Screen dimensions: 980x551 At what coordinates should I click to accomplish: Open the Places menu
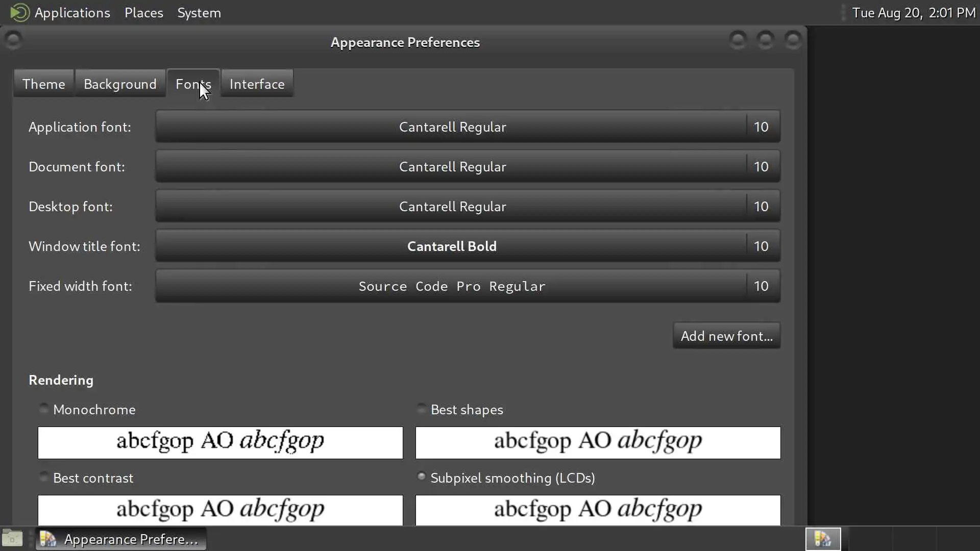143,12
